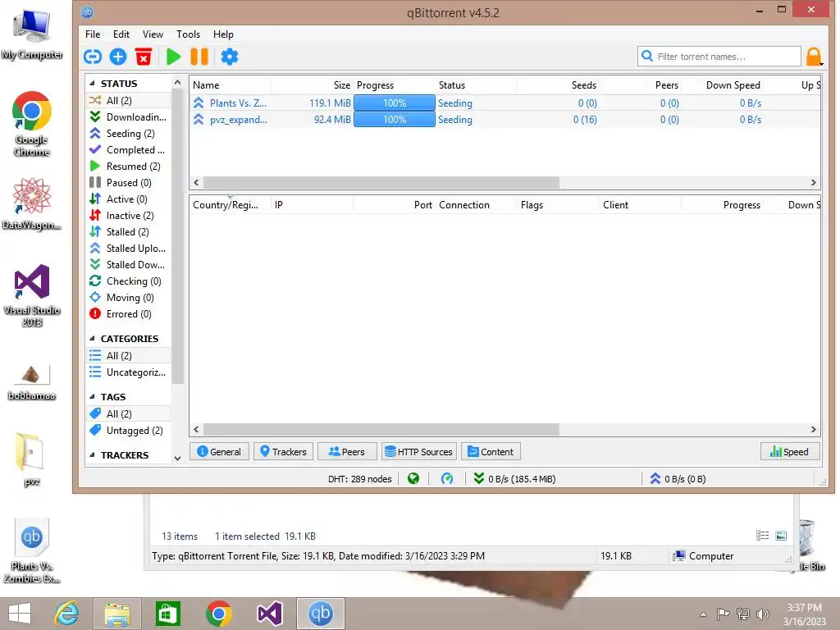Screen dimensions: 840x630
Task: Filter by Stalled Uploading status
Action: point(128,249)
